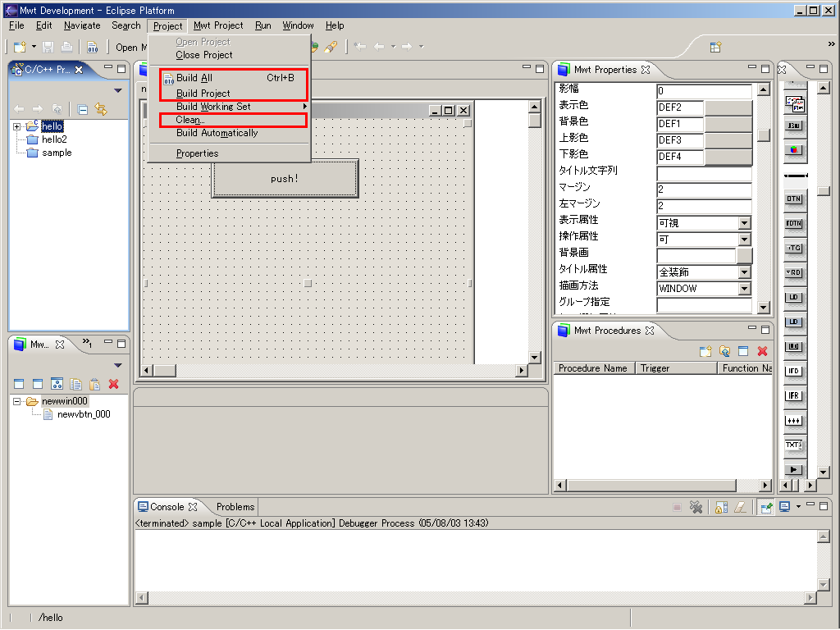Open the 描画方法 WINDOW dropdown
Viewport: 840px width, 630px height.
[745, 289]
